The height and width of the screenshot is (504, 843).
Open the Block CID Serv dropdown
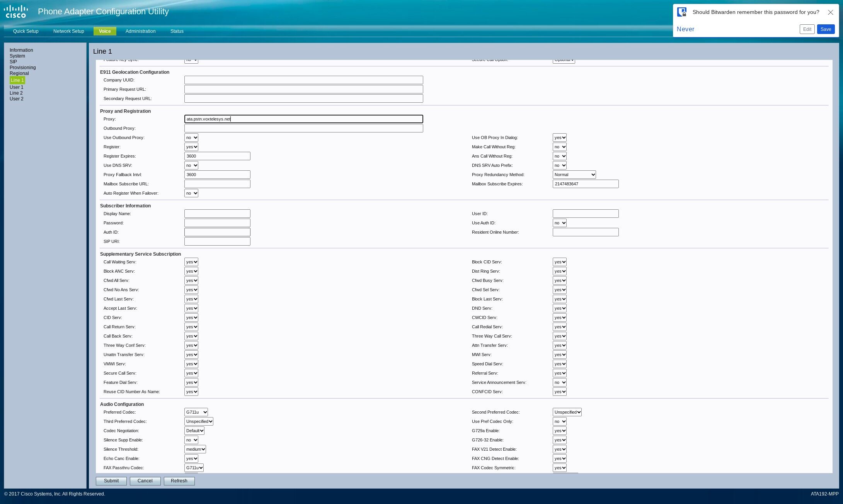tap(560, 262)
